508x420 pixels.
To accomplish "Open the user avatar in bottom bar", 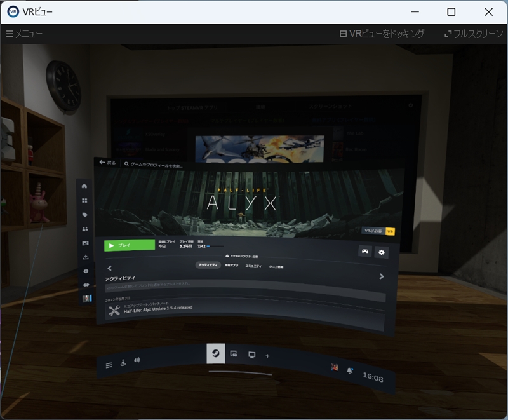I will click(x=335, y=367).
